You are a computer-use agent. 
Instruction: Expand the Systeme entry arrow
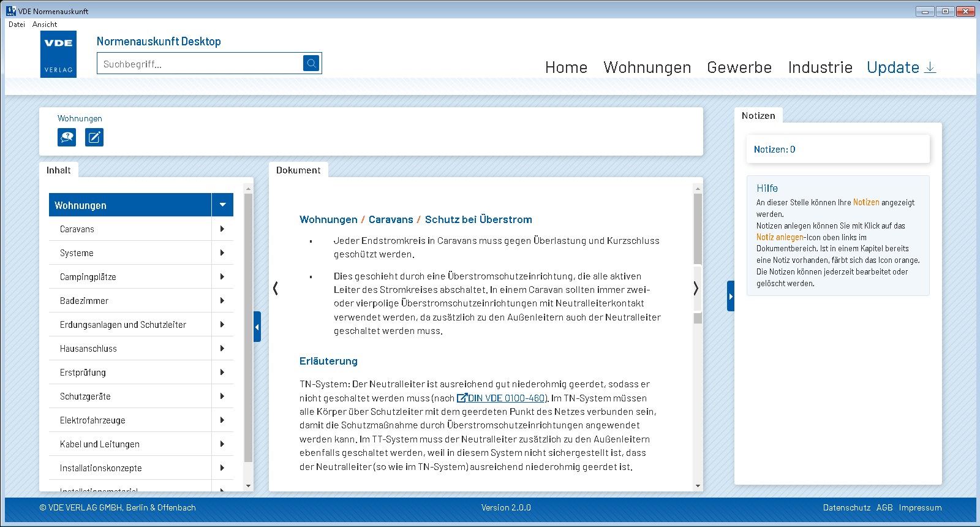(222, 252)
